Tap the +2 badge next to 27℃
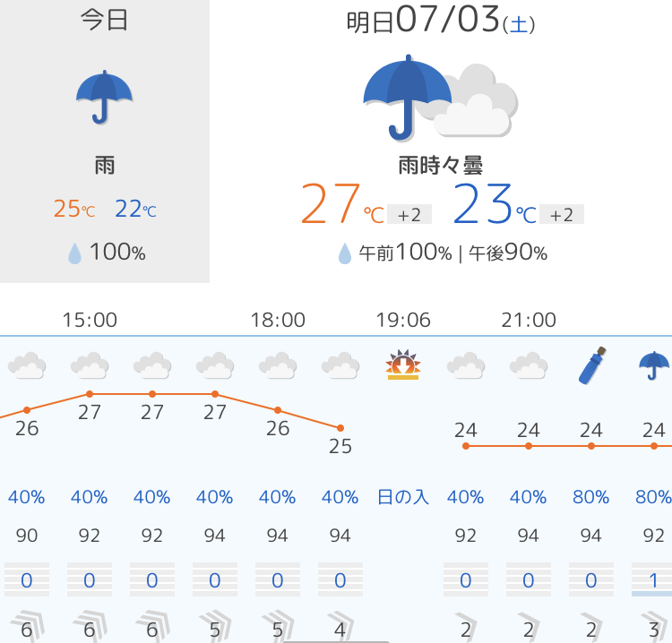Viewport: 672px width, 643px height. [409, 214]
